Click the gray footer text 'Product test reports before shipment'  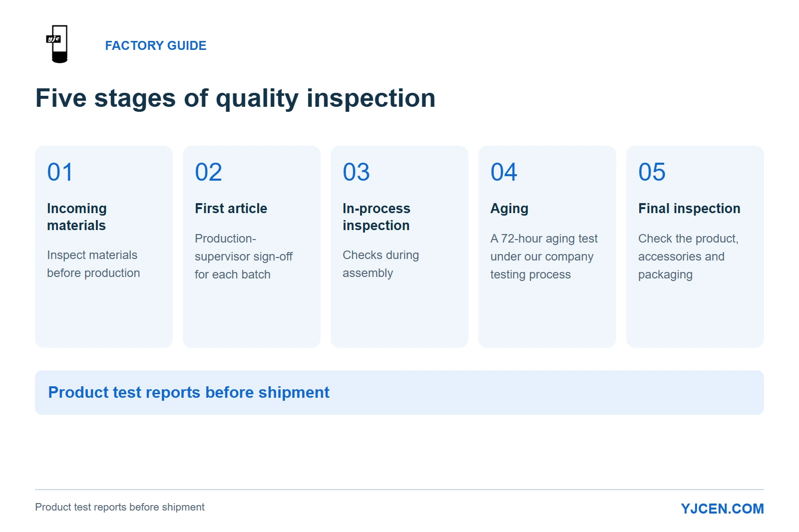120,507
